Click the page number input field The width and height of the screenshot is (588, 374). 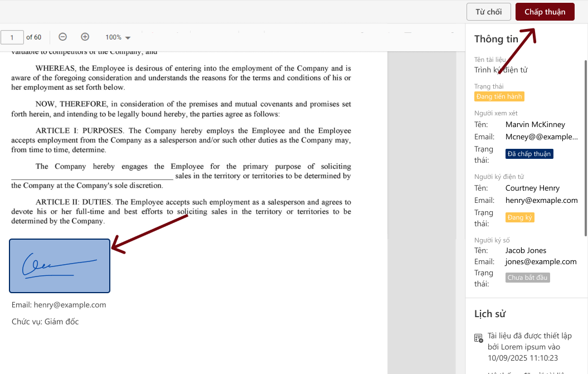(x=12, y=37)
